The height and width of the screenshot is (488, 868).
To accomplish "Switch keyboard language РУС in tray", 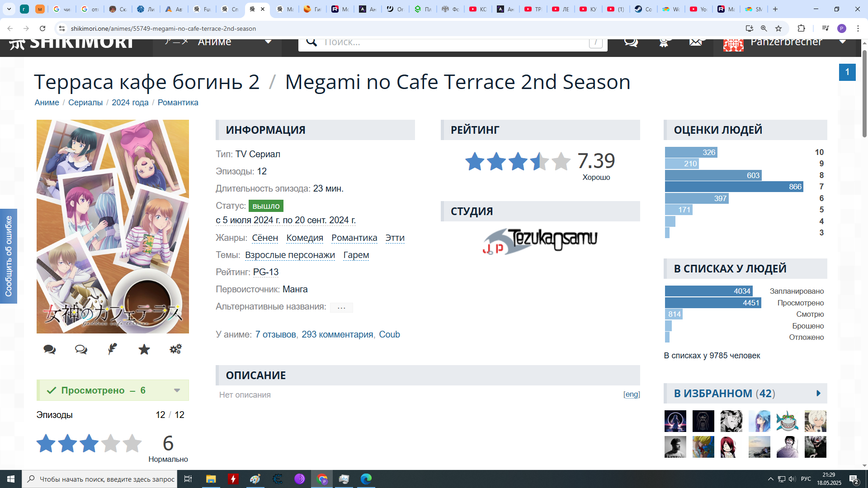I will [x=806, y=479].
